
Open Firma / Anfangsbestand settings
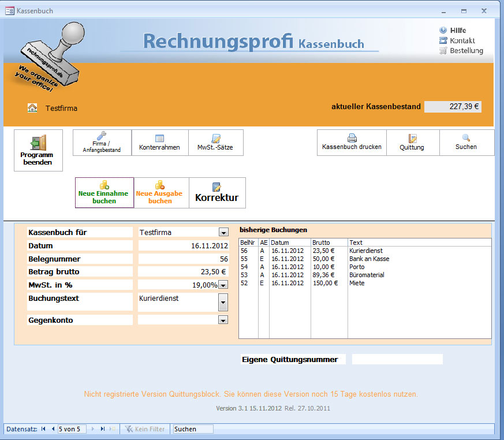[102, 143]
